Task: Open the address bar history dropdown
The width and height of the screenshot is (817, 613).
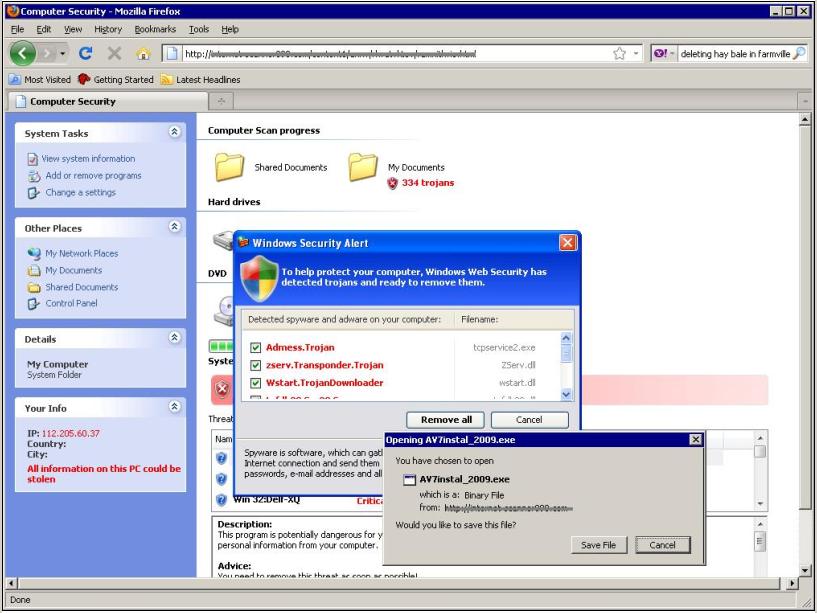Action: pos(636,53)
